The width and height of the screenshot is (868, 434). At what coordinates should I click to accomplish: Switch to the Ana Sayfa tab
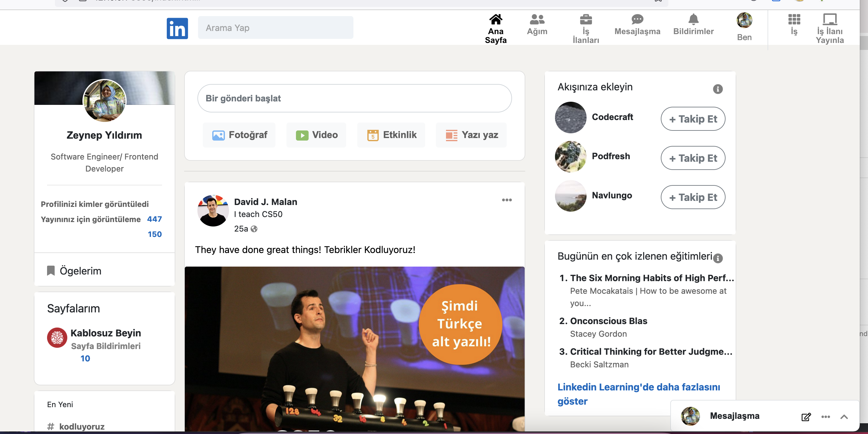pos(495,27)
